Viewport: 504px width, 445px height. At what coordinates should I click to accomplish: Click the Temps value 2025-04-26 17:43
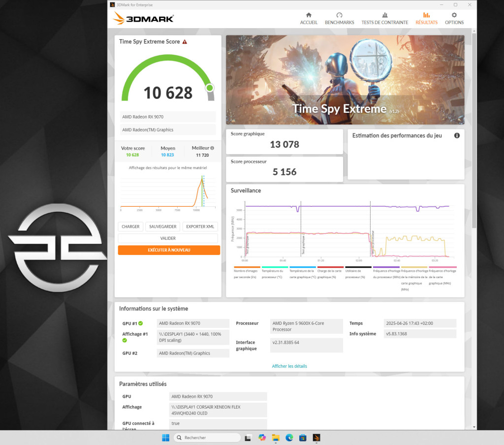tap(420, 323)
